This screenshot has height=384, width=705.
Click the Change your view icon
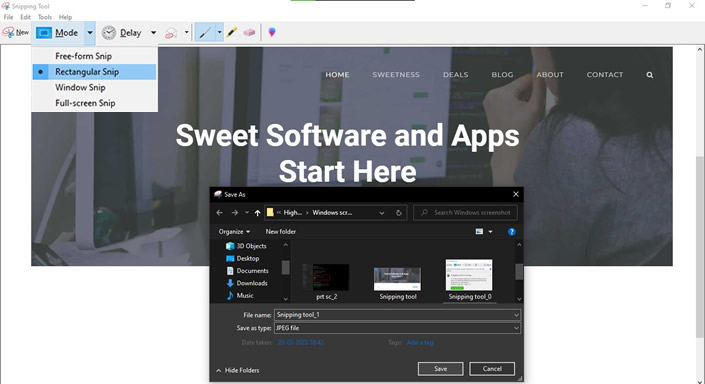tap(479, 232)
